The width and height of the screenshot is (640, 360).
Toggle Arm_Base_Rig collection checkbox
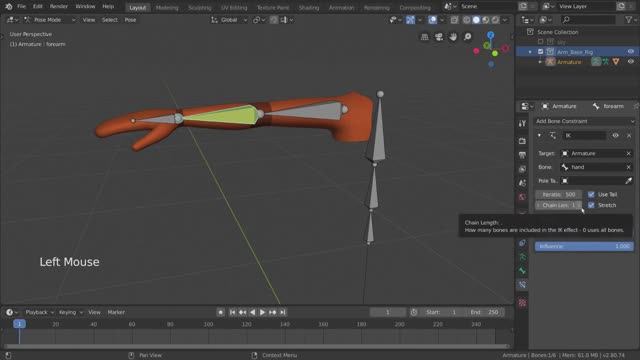tap(540, 52)
